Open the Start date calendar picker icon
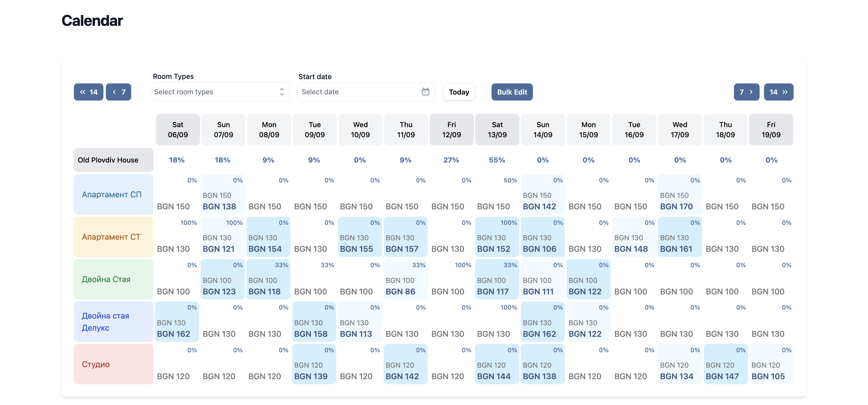Screen dimensions: 868x405 425,91
